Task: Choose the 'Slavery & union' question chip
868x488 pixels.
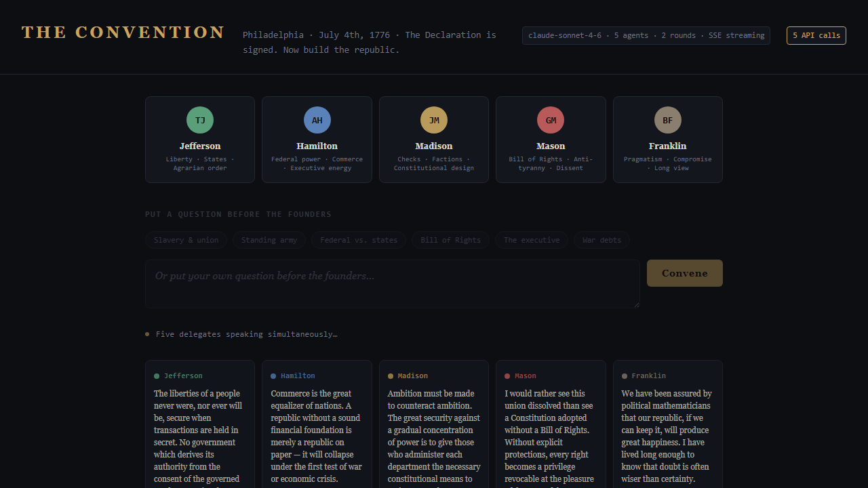Action: point(186,240)
